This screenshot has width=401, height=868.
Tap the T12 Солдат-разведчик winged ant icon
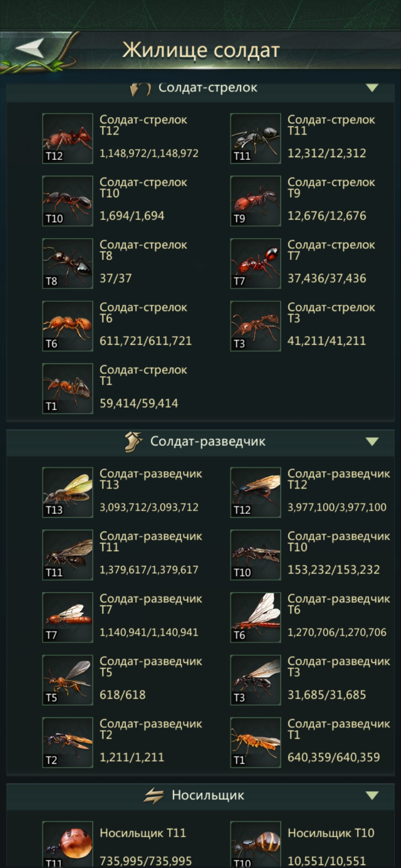coord(255,492)
